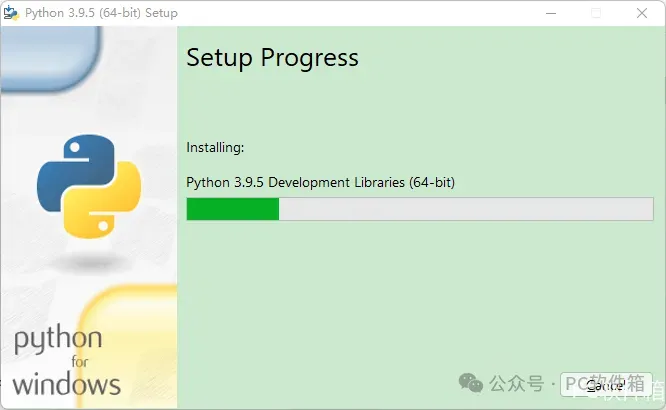Close the Python 3.9.5 Setup window
This screenshot has width=666, height=410.
coord(641,13)
